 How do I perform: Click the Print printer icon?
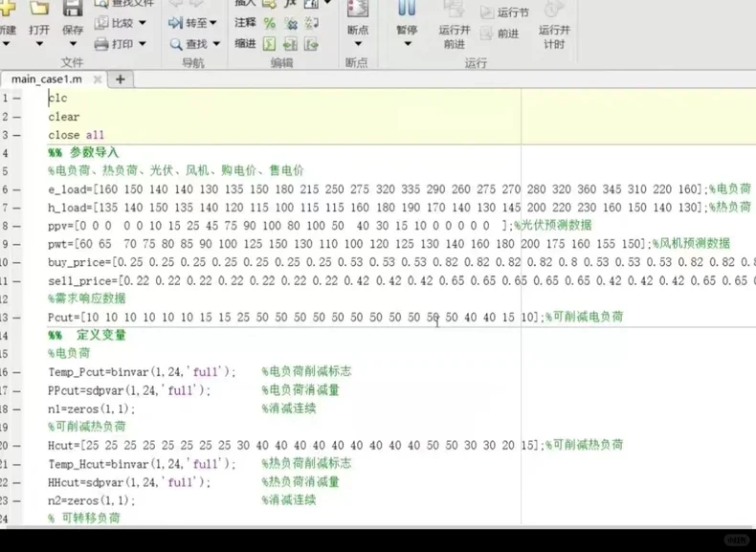tap(101, 44)
